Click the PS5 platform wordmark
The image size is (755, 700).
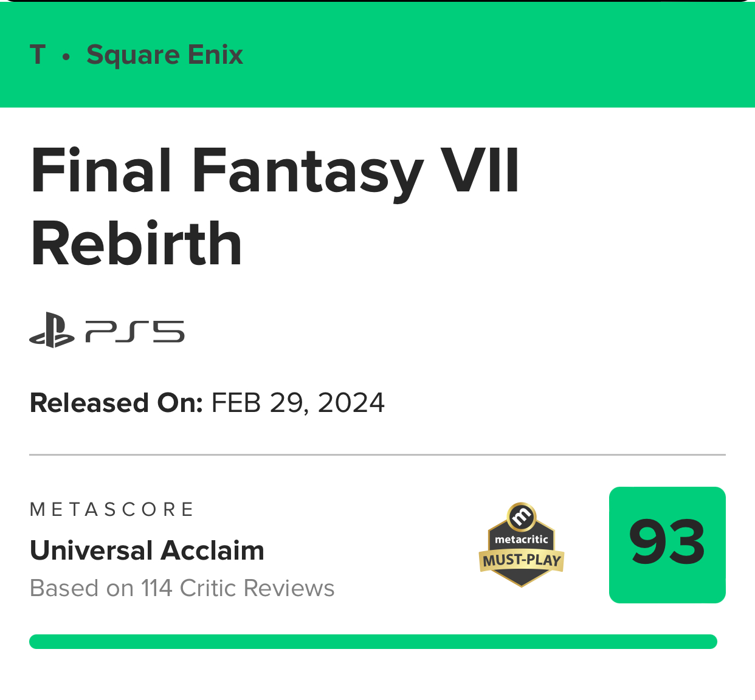[135, 332]
